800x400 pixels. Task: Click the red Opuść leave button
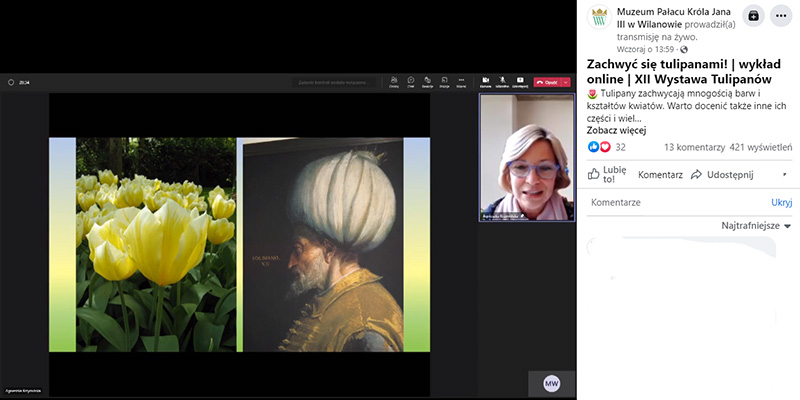547,82
